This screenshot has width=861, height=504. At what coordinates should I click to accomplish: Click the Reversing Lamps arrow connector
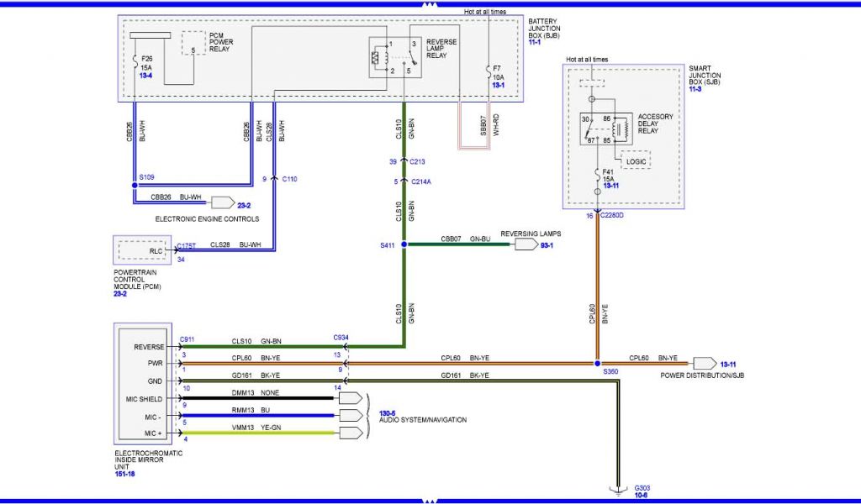524,244
